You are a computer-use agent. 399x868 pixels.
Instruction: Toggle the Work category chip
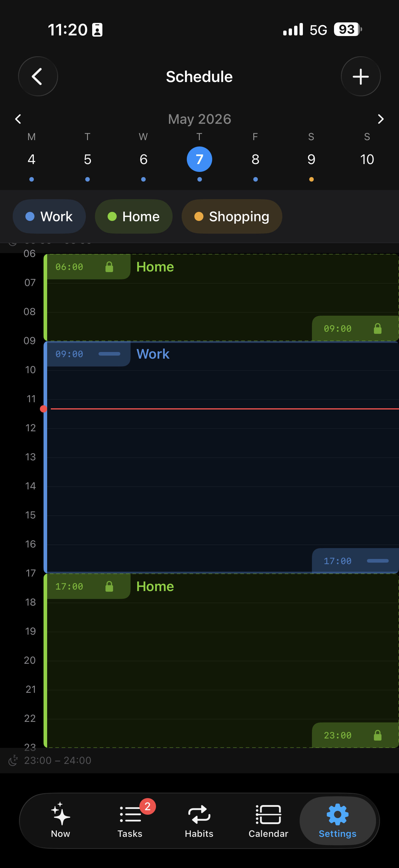(x=49, y=216)
